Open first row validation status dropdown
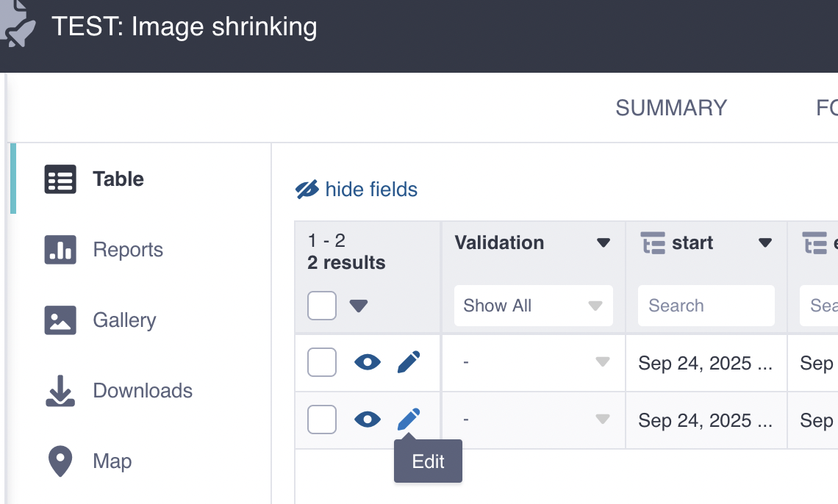Viewport: 838px width, 504px height. (x=602, y=362)
